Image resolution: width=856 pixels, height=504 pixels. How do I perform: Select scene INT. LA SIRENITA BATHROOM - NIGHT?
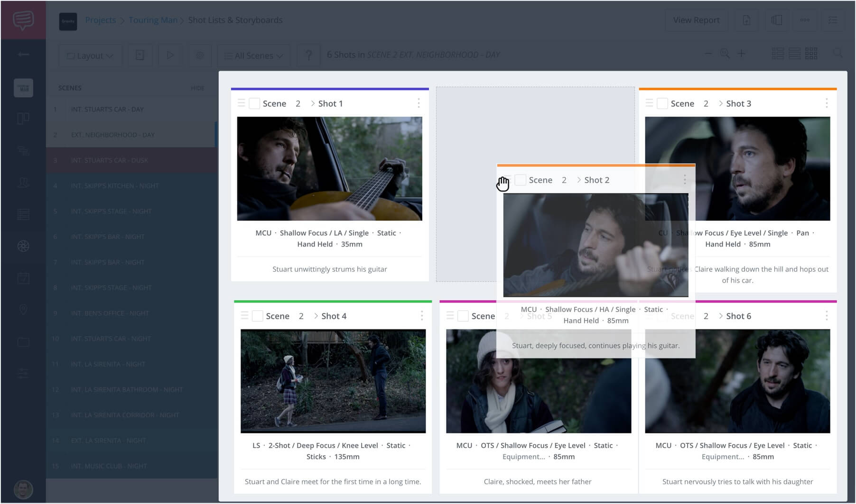131,390
